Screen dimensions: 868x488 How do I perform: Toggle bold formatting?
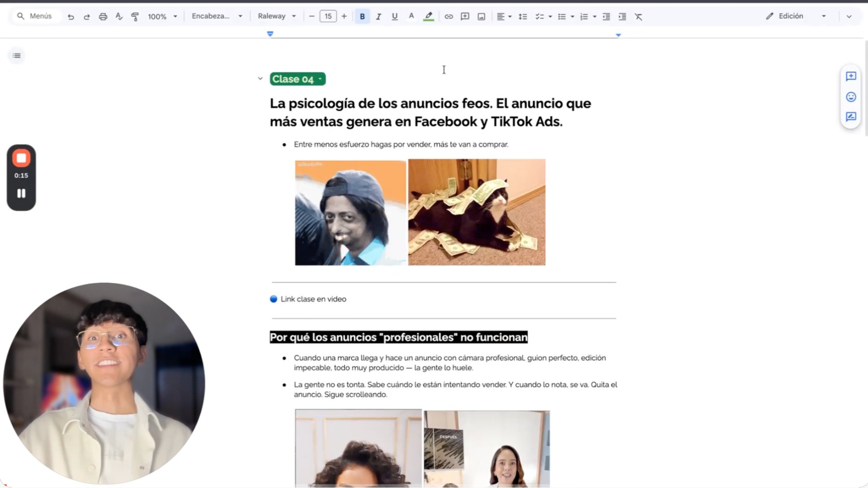(x=362, y=17)
